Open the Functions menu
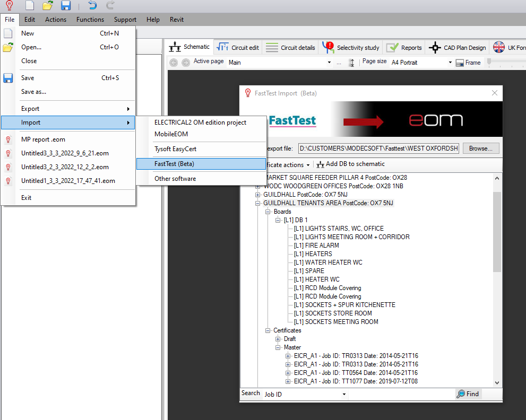 coord(90,20)
